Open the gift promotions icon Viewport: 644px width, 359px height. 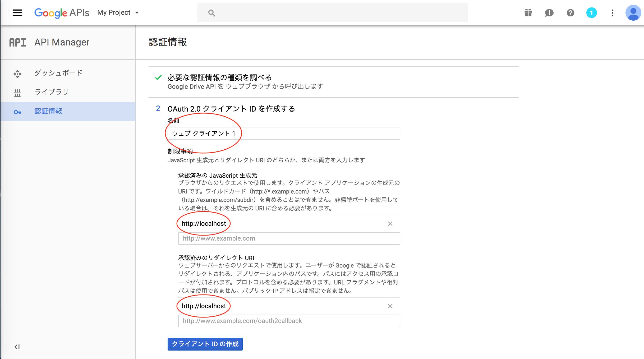click(x=528, y=13)
